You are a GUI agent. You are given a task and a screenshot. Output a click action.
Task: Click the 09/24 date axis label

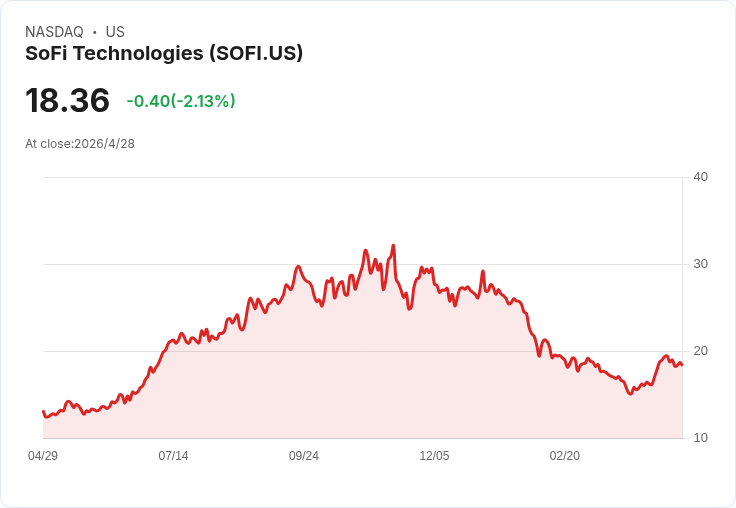[x=304, y=456]
